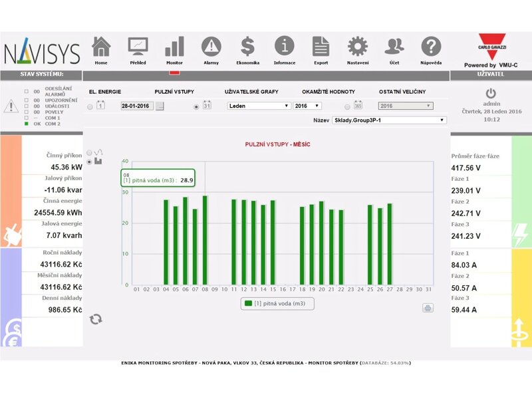The image size is (532, 399).
Task: Click the refresh arrows icon
Action: tap(96, 319)
